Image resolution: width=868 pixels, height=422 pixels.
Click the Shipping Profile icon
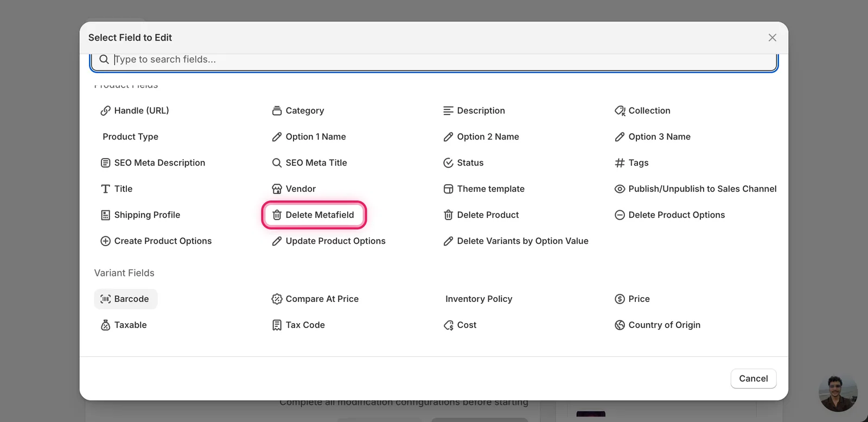105,215
